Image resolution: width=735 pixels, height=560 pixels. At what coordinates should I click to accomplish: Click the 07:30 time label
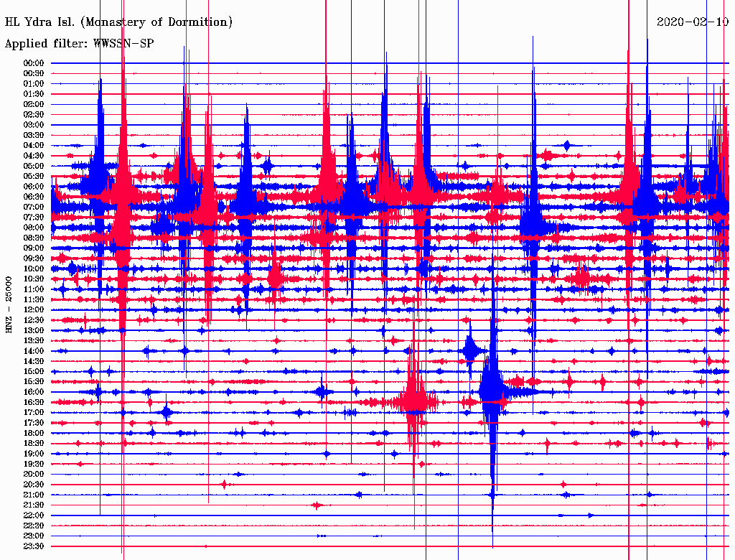pos(34,217)
